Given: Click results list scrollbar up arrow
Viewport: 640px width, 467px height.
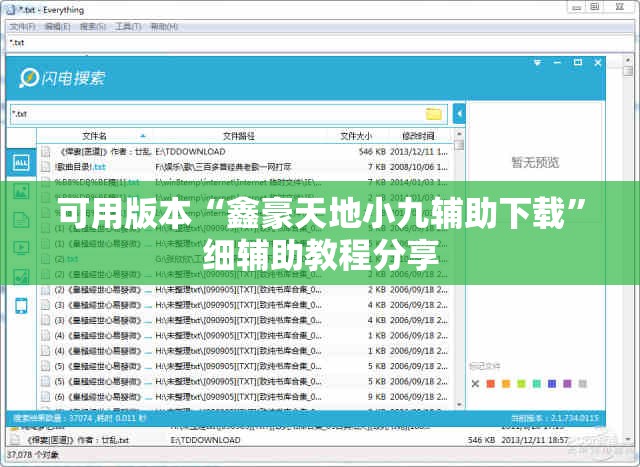Looking at the screenshot, I should click(x=459, y=133).
